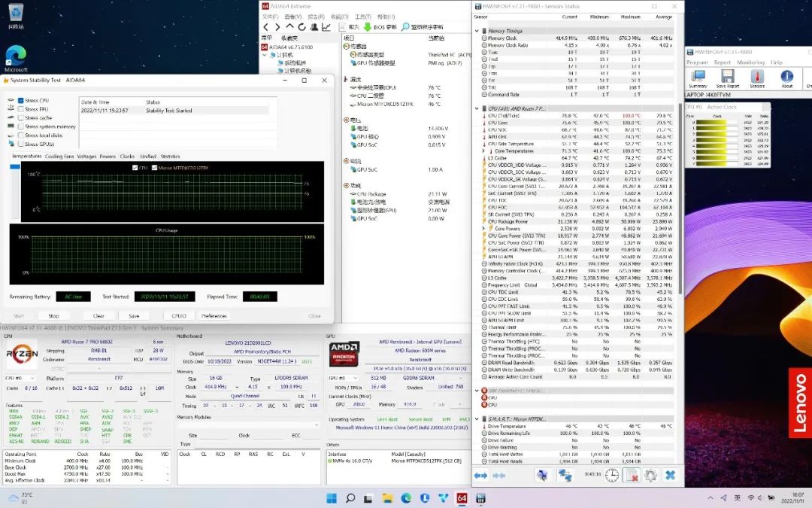Screen dimensions: 812x508
Task: Expand the Core Powers row
Action: pyautogui.click(x=483, y=228)
